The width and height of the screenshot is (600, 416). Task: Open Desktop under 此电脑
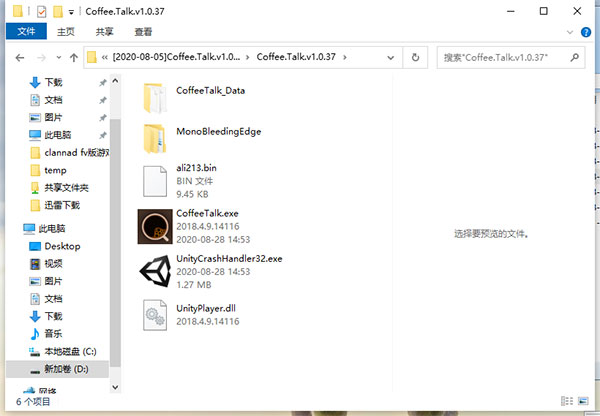pyautogui.click(x=62, y=246)
